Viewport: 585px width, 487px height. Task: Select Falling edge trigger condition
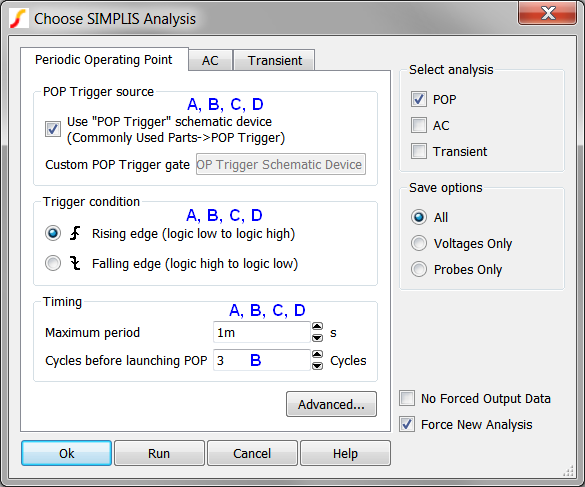click(x=53, y=263)
